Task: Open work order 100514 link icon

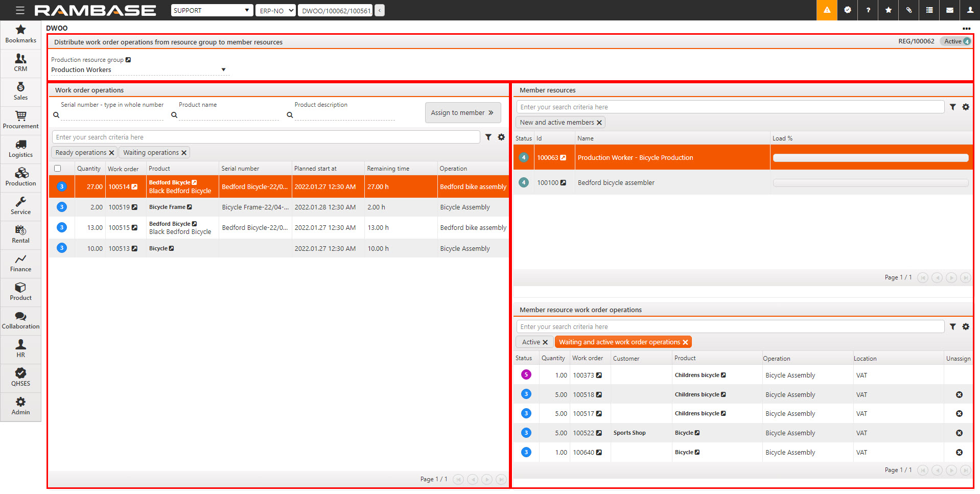Action: pyautogui.click(x=134, y=187)
